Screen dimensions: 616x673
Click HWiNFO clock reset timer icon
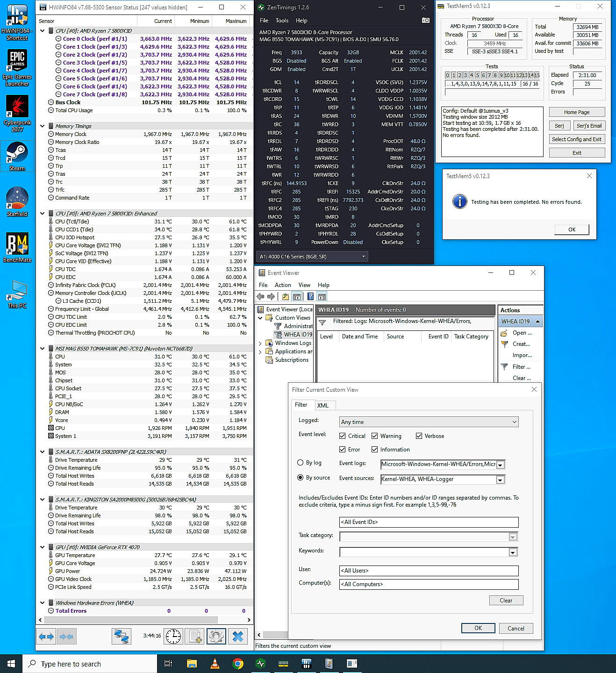coord(173,637)
